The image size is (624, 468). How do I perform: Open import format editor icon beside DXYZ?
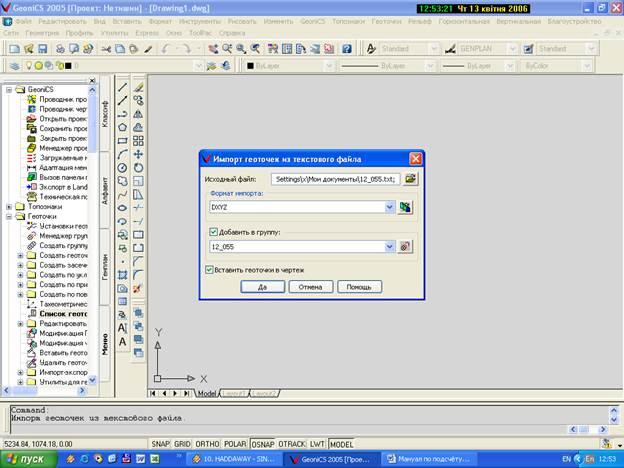point(405,207)
